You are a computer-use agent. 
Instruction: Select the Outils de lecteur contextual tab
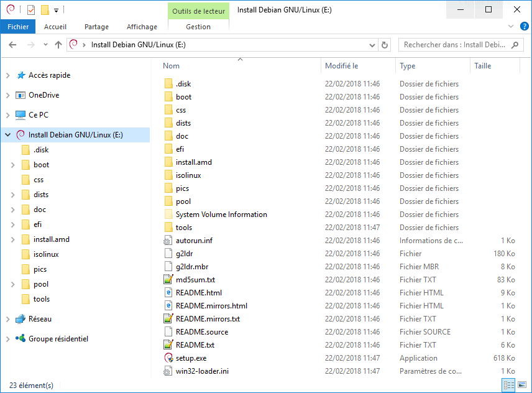click(x=198, y=11)
